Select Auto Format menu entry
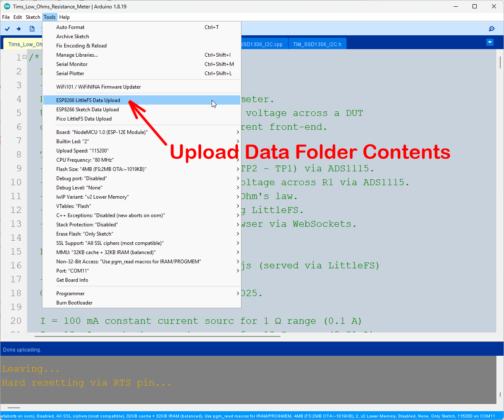The height and width of the screenshot is (420, 504). point(142,27)
